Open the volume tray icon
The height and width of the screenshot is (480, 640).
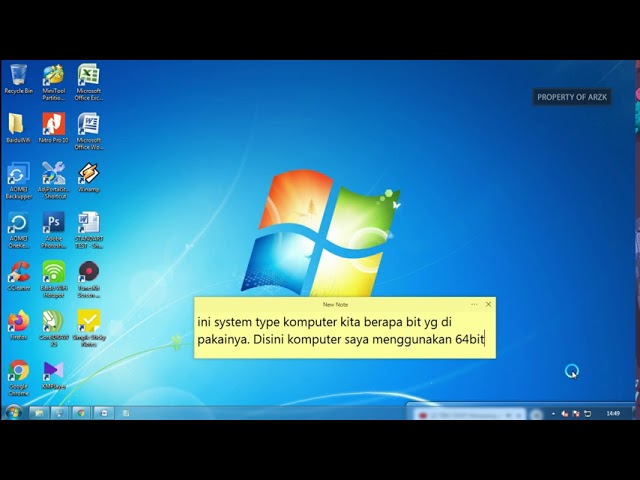[x=565, y=413]
